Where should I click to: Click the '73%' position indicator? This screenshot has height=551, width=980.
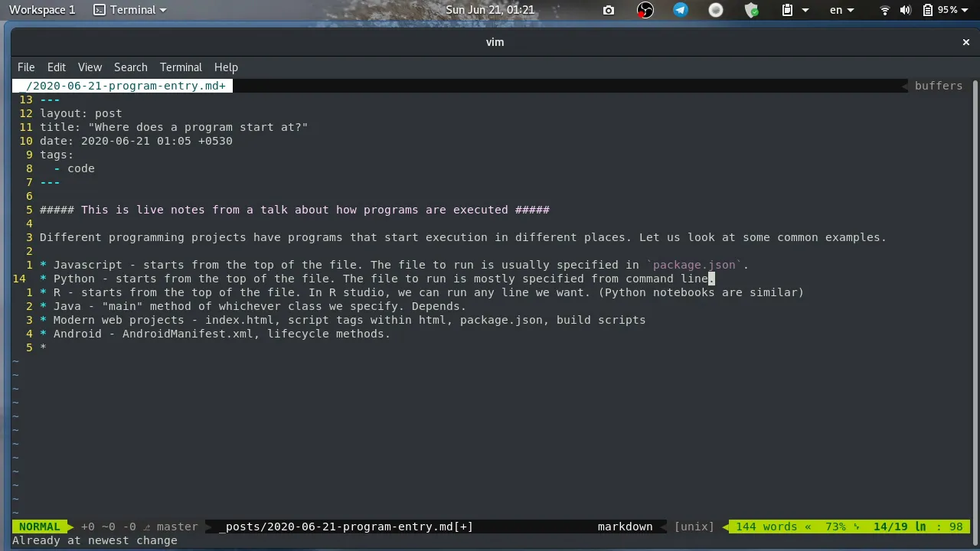(835, 527)
